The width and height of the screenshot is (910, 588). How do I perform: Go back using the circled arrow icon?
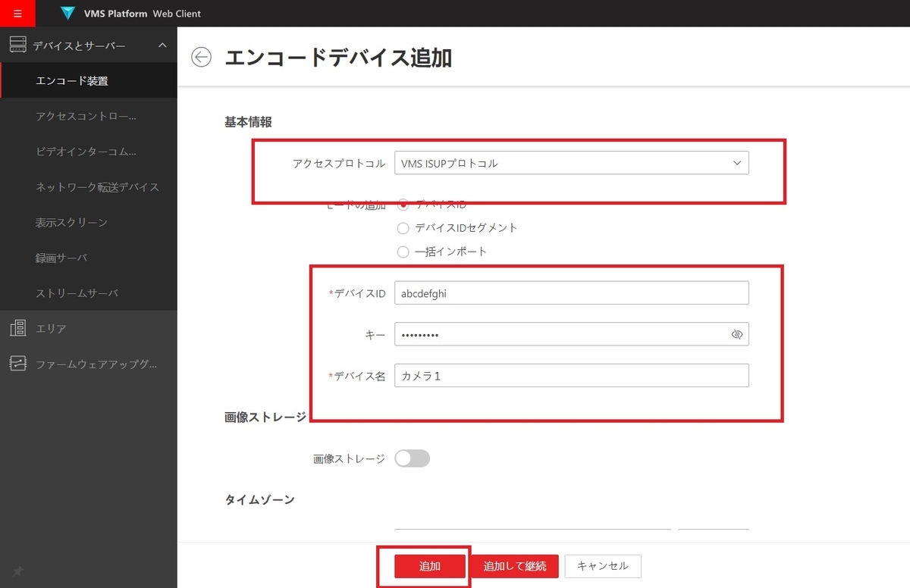(x=201, y=58)
